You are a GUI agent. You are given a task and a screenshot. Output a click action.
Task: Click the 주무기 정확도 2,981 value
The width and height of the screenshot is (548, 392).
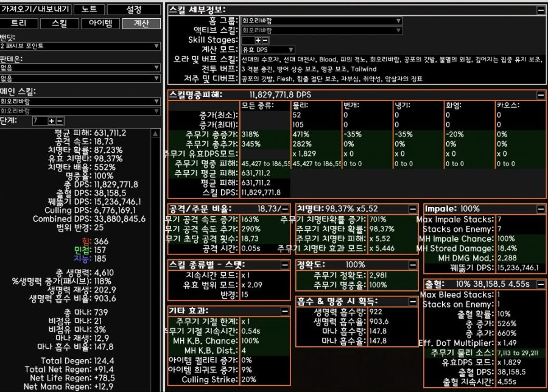[378, 275]
